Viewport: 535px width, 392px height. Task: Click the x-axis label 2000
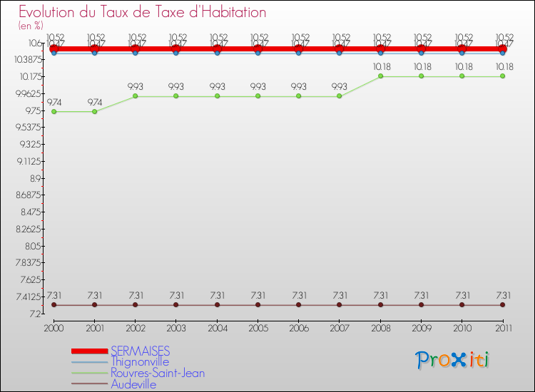click(x=54, y=328)
